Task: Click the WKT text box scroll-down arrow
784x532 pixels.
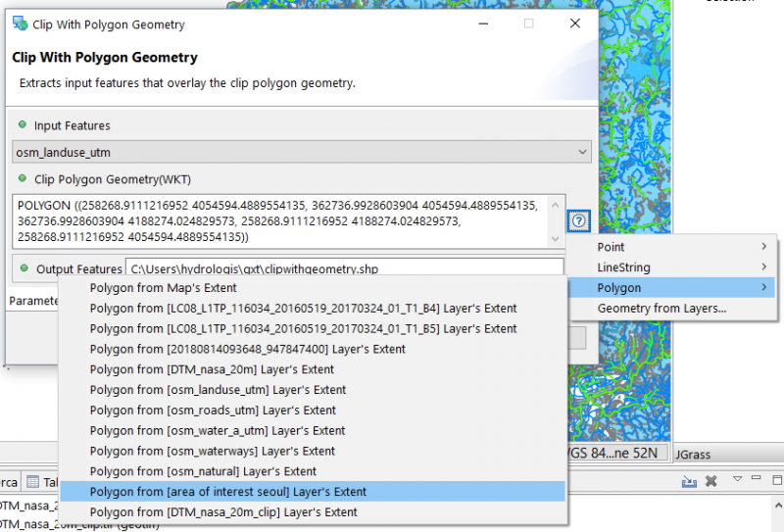Action: [557, 237]
